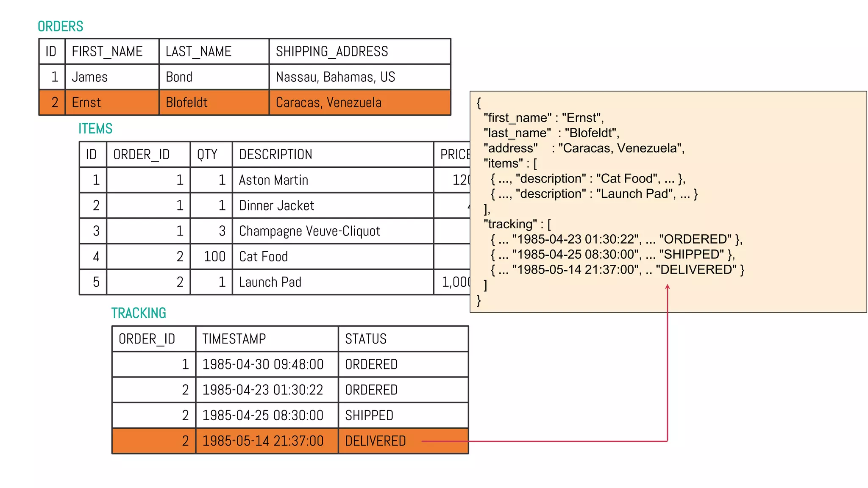Click the Dinner Jacket description cell
This screenshot has width=868, height=488.
276,205
